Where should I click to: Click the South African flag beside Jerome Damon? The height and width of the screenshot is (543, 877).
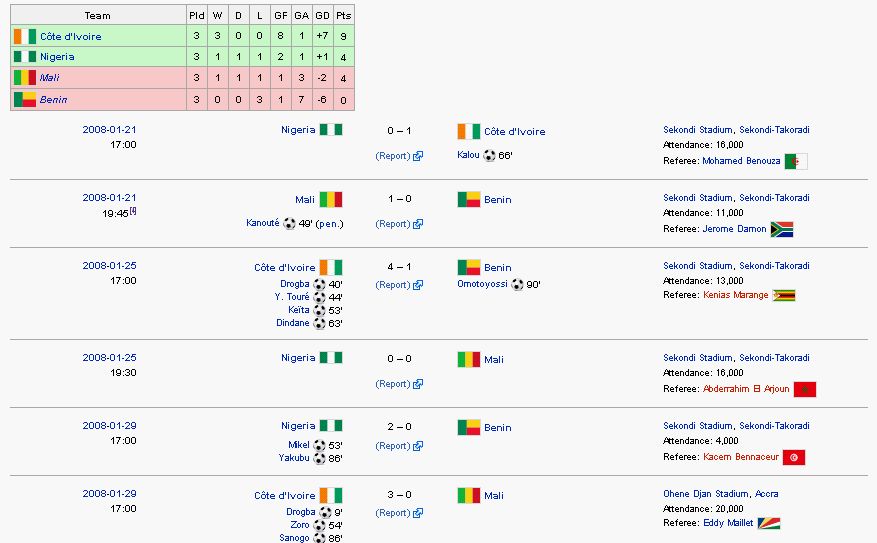tap(781, 229)
